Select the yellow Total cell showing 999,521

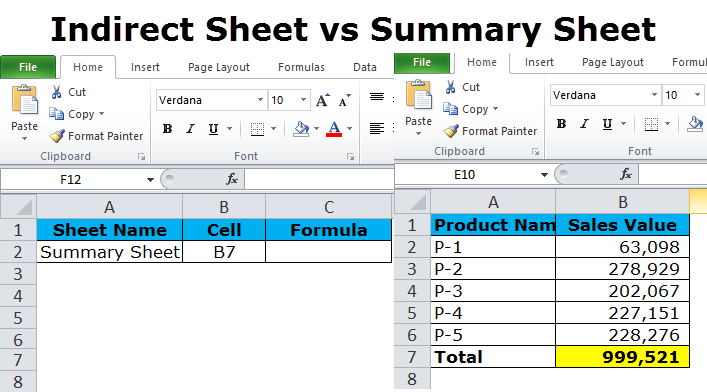[x=623, y=357]
